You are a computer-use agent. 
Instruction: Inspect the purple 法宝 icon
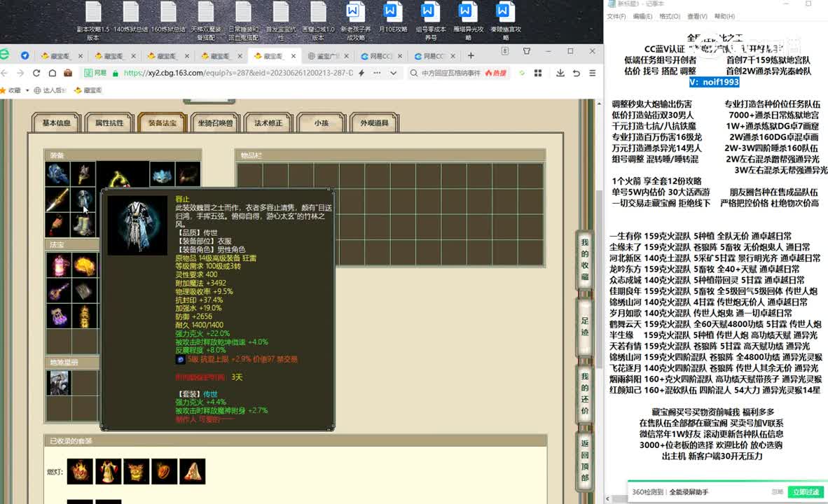pos(58,316)
